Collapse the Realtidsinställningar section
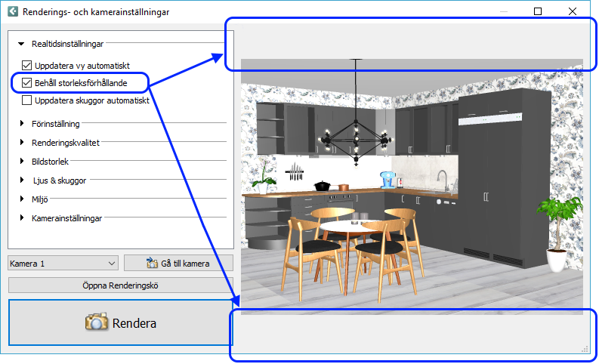Image resolution: width=599 pixels, height=364 pixels. click(23, 45)
